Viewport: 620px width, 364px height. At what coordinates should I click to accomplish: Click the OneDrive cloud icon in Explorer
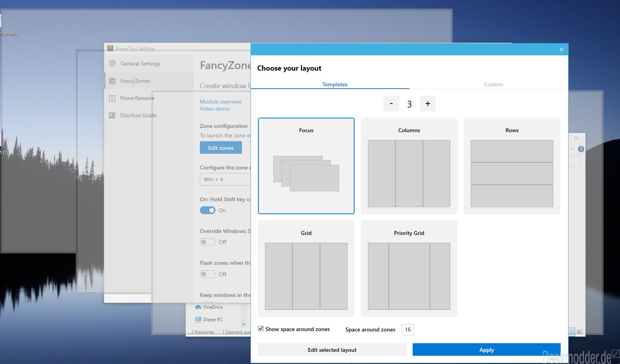coord(198,307)
